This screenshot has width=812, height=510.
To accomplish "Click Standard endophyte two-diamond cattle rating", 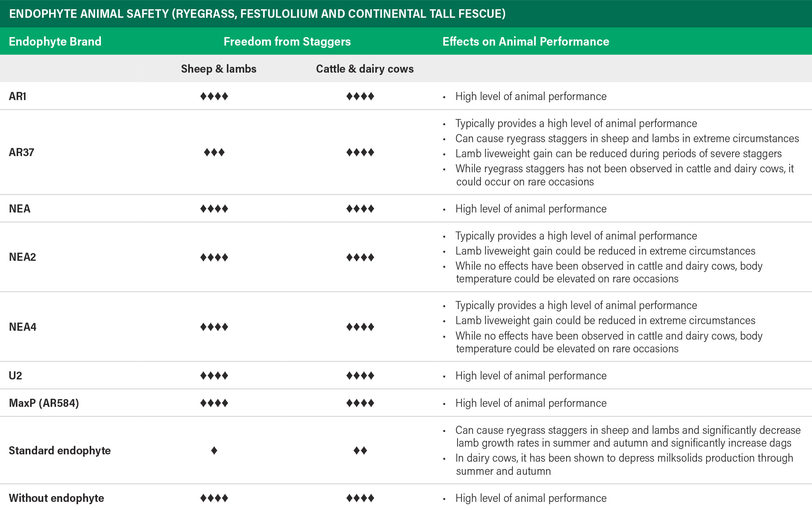I will coord(360,450).
